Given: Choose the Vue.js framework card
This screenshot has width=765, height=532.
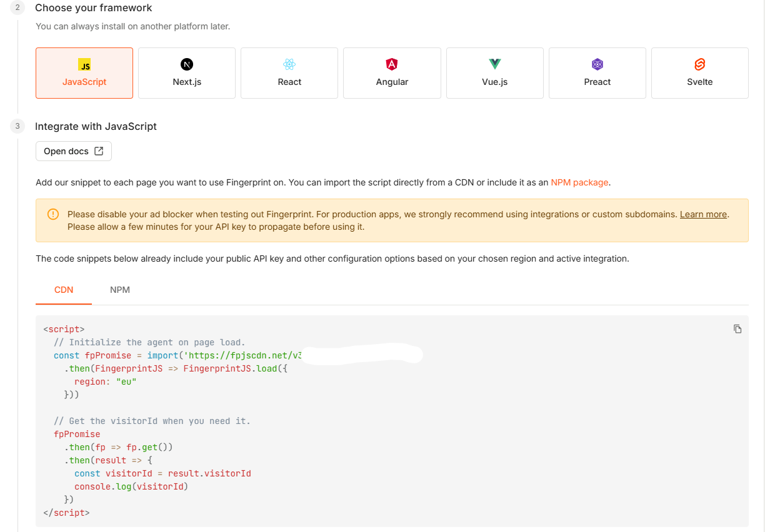Looking at the screenshot, I should [x=495, y=73].
